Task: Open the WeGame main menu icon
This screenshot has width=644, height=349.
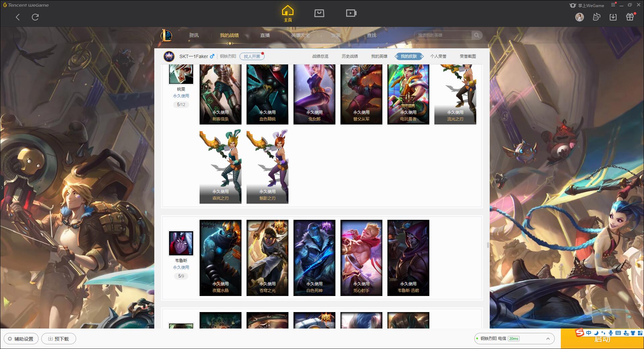Action: (x=613, y=5)
